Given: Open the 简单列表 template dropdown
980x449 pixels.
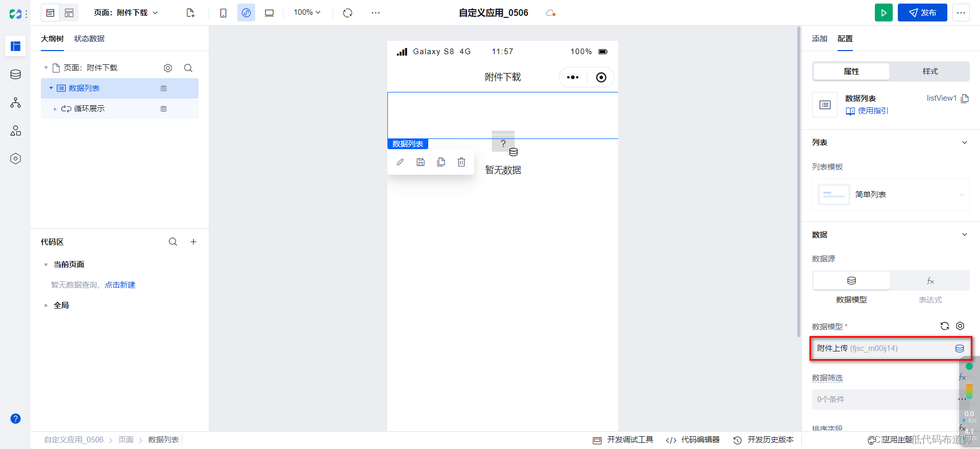Looking at the screenshot, I should [x=891, y=195].
